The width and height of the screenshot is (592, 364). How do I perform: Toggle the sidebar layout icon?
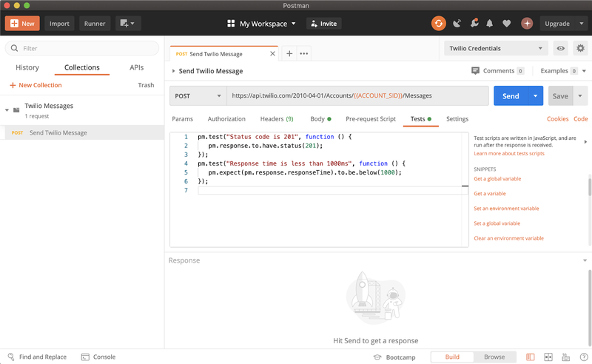530,357
